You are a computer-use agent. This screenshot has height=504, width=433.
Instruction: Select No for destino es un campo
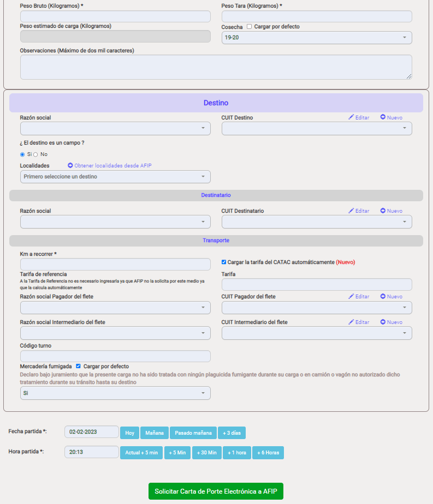[35, 154]
